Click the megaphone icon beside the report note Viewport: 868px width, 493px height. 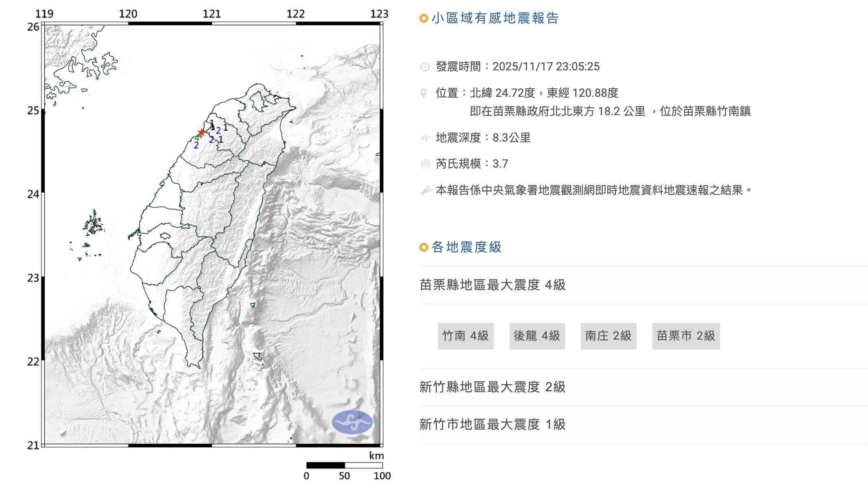point(425,190)
